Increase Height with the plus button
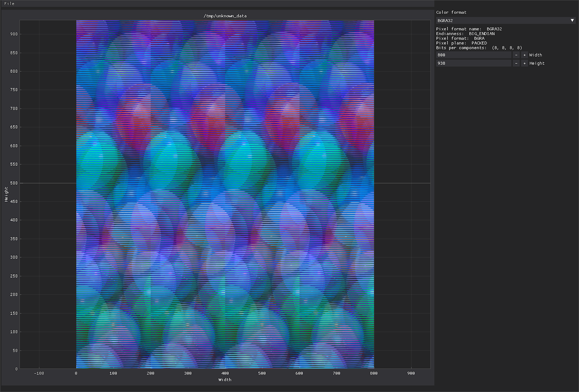Image resolution: width=579 pixels, height=392 pixels. (x=524, y=63)
